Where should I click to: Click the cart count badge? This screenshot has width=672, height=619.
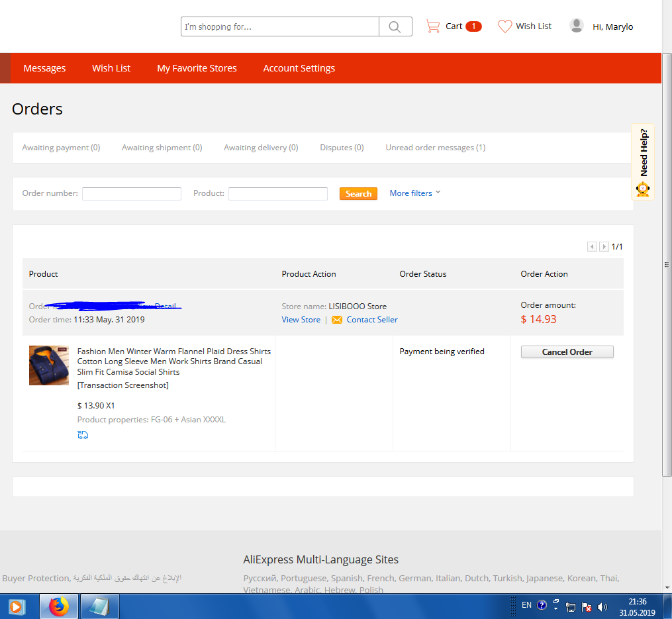(473, 26)
